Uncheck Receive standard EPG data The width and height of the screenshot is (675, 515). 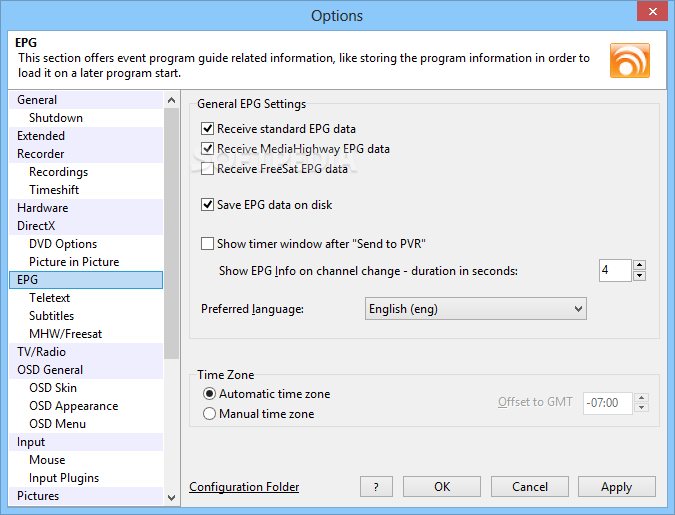[x=207, y=128]
